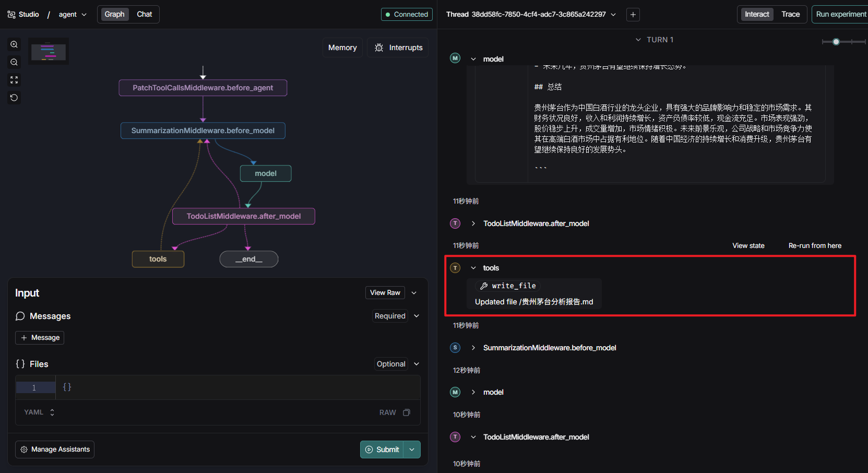Expand the first TodoListMiddleware.after_model step
Viewport: 868px width, 473px height.
[473, 223]
